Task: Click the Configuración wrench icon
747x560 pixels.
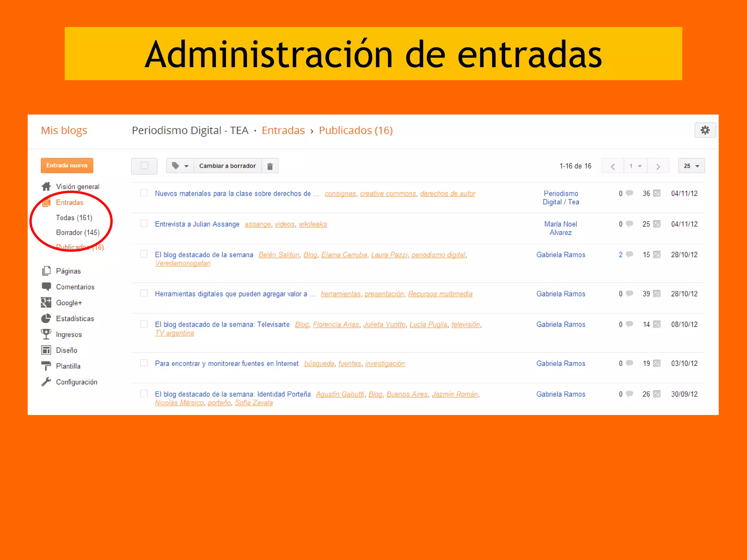Action: click(46, 382)
